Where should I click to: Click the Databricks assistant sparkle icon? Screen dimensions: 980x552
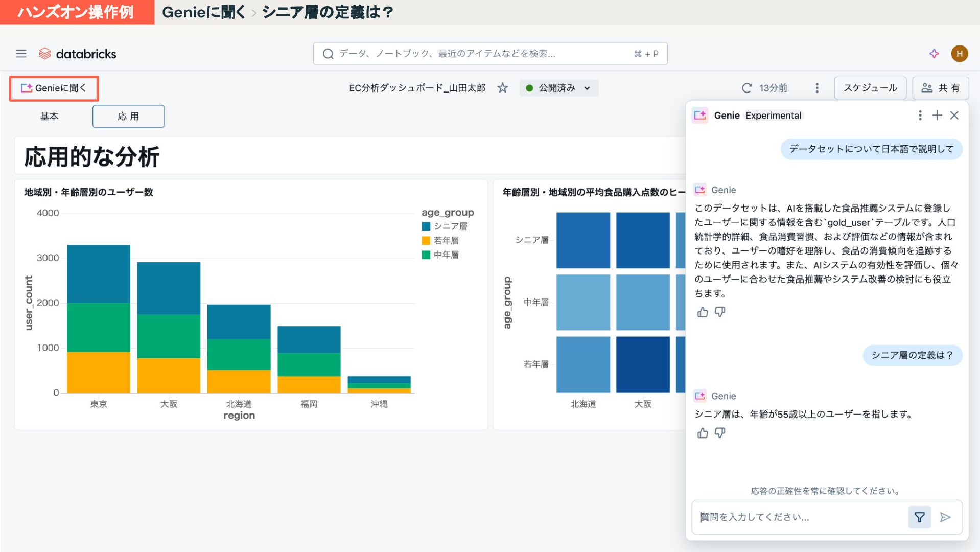[x=934, y=54]
